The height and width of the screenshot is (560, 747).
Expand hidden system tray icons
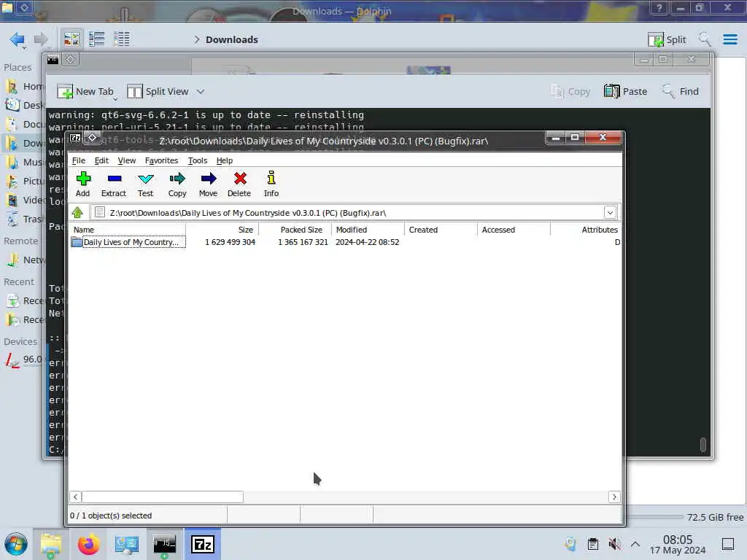pyautogui.click(x=635, y=544)
